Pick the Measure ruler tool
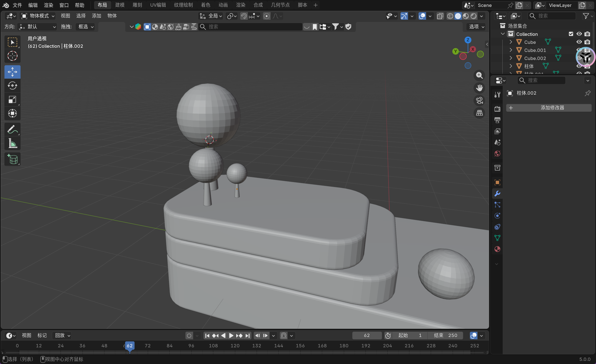Screen dimensions: 596x364 [12, 144]
